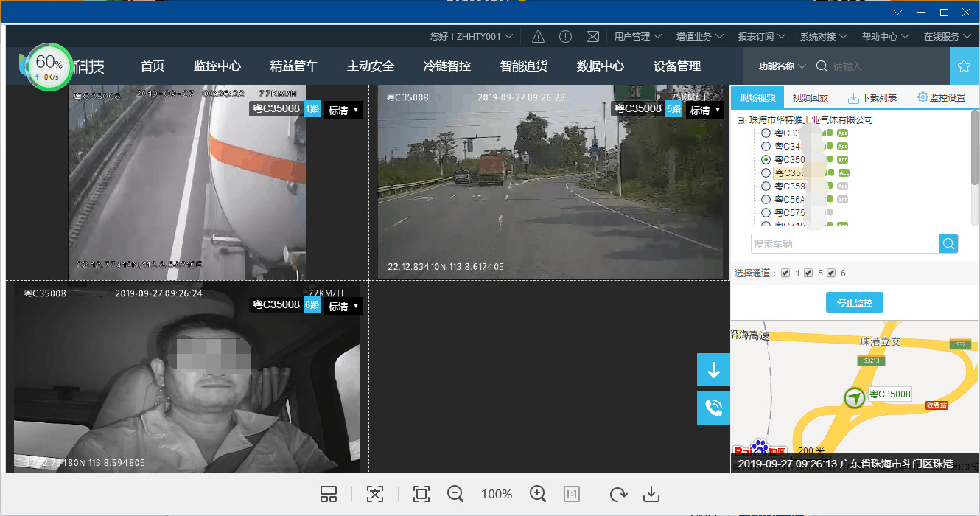Save image with bottom download icon
This screenshot has width=980, height=516.
point(651,494)
